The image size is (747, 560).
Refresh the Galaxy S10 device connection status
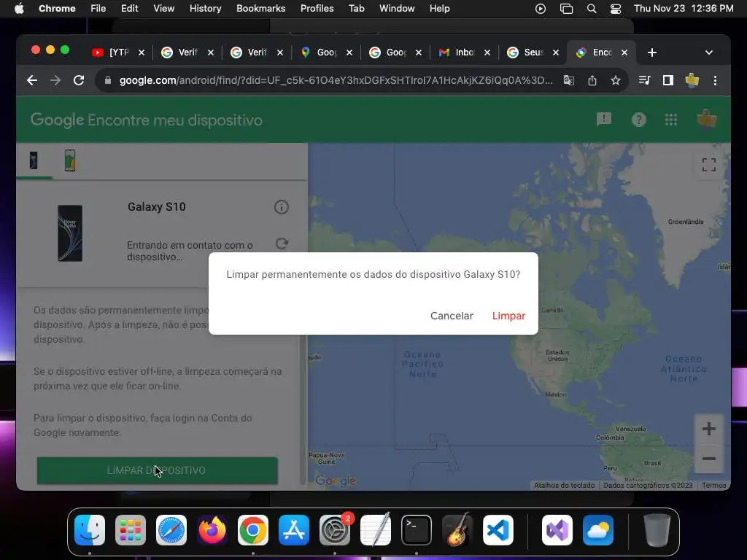[282, 244]
